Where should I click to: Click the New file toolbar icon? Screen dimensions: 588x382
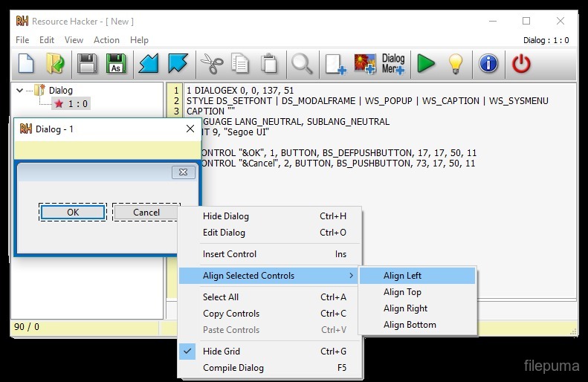[27, 64]
